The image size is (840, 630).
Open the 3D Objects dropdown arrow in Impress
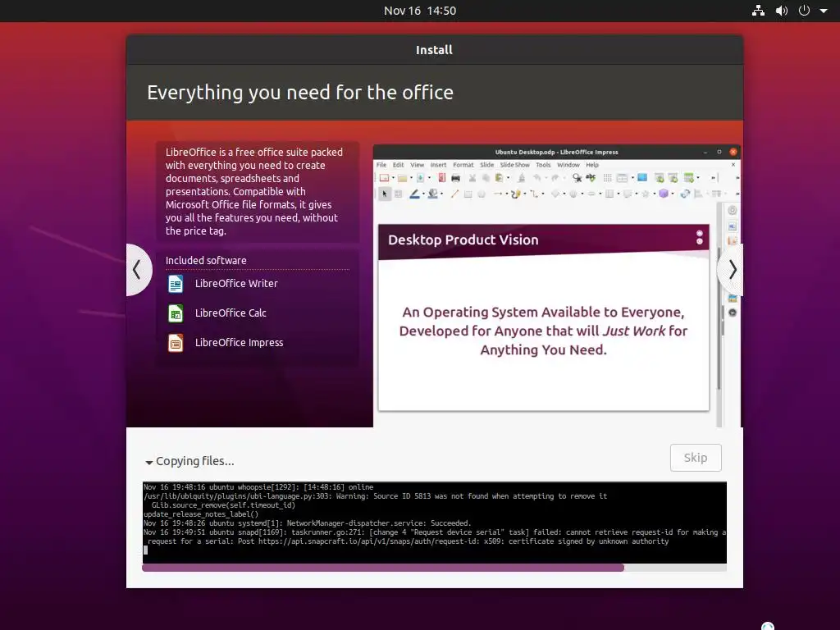coord(673,194)
